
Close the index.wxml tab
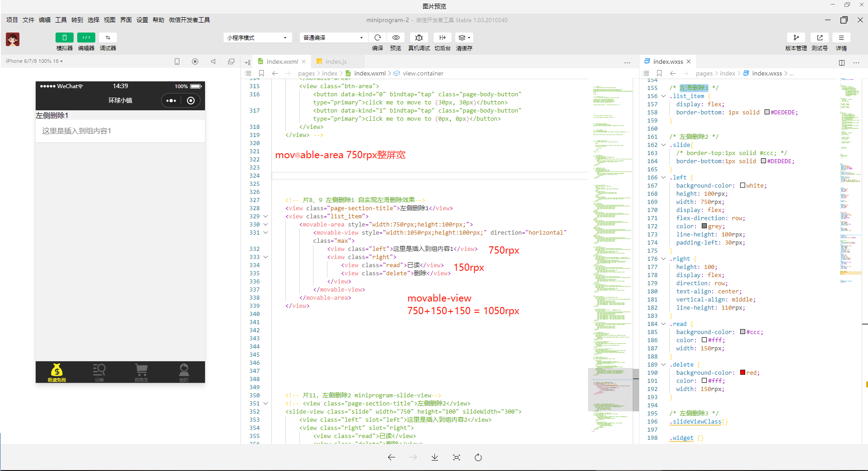pyautogui.click(x=304, y=61)
